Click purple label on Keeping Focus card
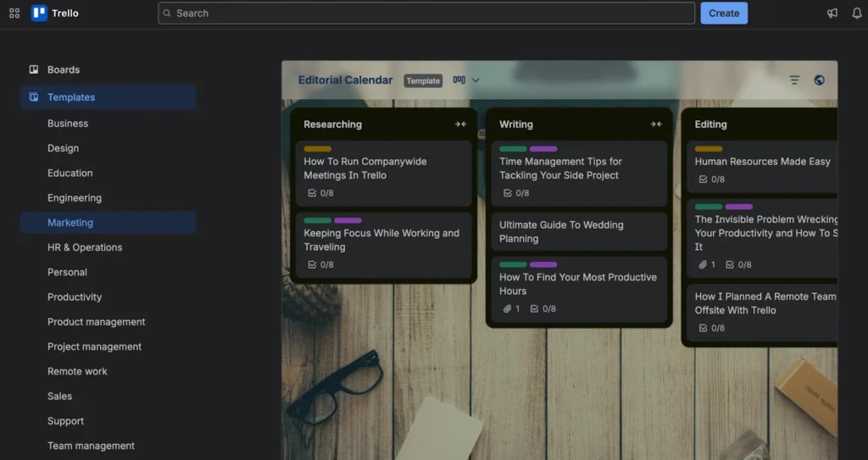Screen dimensions: 868x460 coord(348,220)
